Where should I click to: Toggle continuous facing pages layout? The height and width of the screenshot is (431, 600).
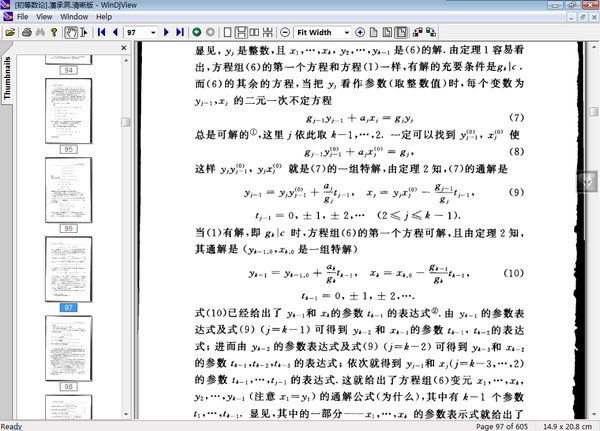tap(268, 33)
